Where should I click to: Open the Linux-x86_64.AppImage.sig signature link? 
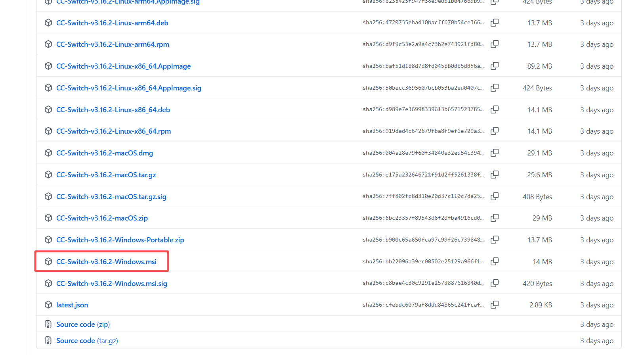coord(129,88)
